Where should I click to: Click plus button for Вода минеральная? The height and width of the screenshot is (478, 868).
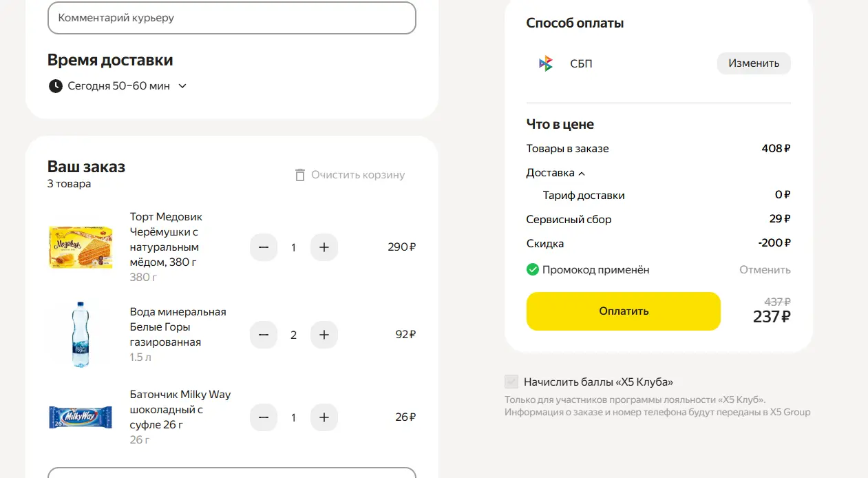(x=324, y=335)
